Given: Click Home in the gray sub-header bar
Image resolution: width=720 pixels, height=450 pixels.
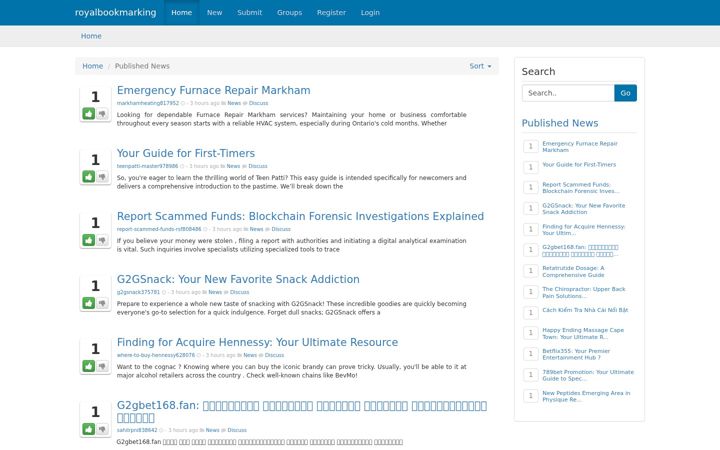Looking at the screenshot, I should (91, 36).
